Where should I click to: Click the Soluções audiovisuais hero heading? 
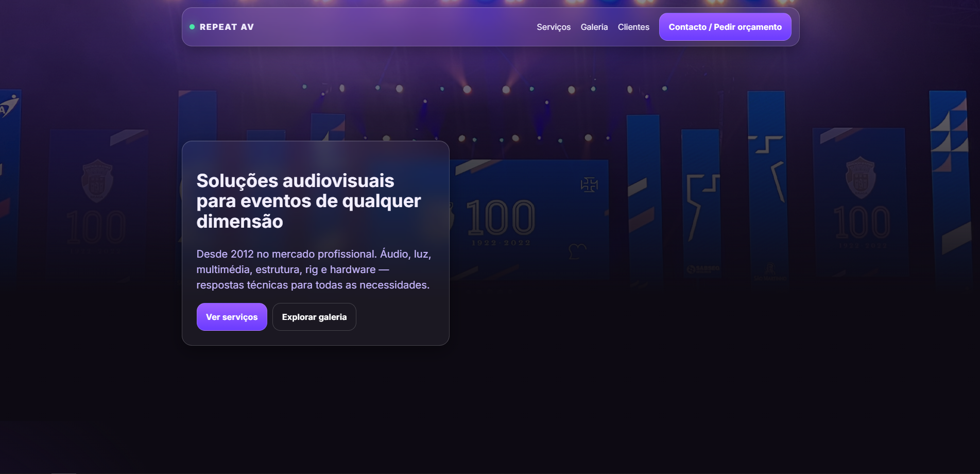[308, 201]
